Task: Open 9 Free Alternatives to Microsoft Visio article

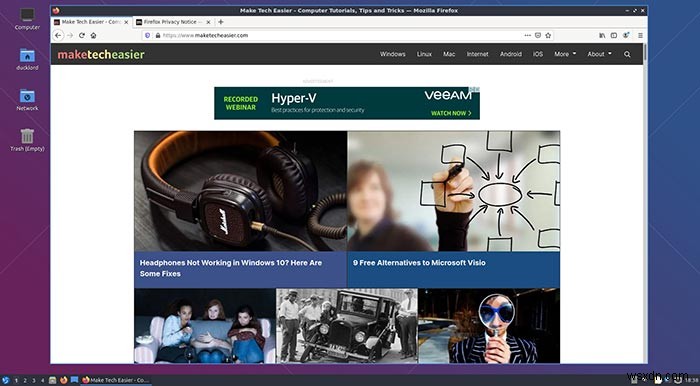Action: pos(419,263)
